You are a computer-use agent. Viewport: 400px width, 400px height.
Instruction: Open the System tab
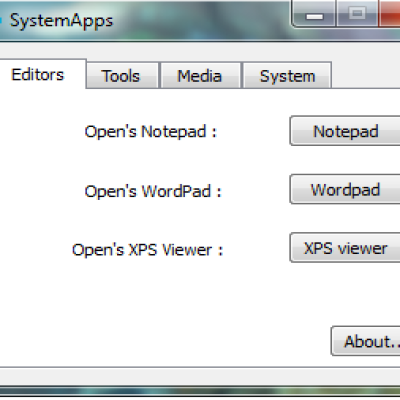[x=287, y=76]
